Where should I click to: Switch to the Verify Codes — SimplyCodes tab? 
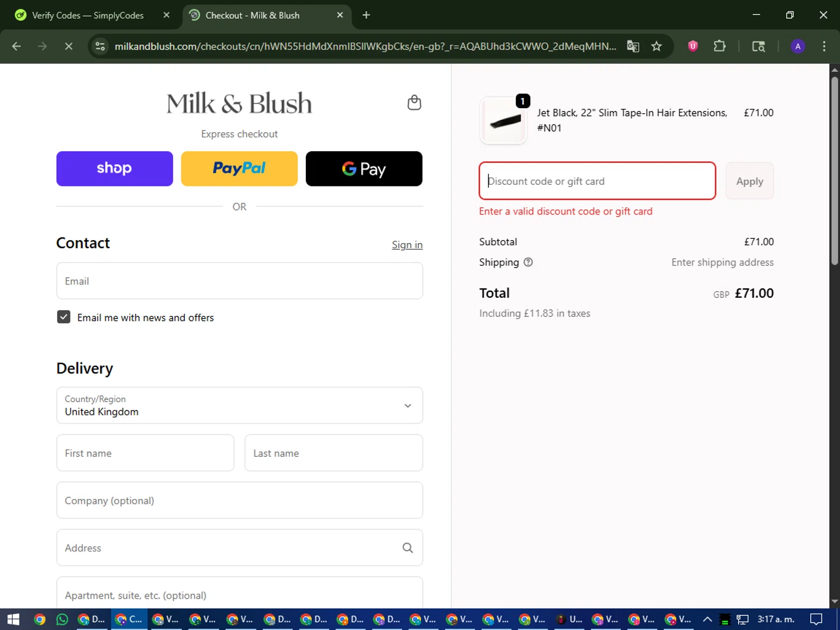pyautogui.click(x=88, y=15)
